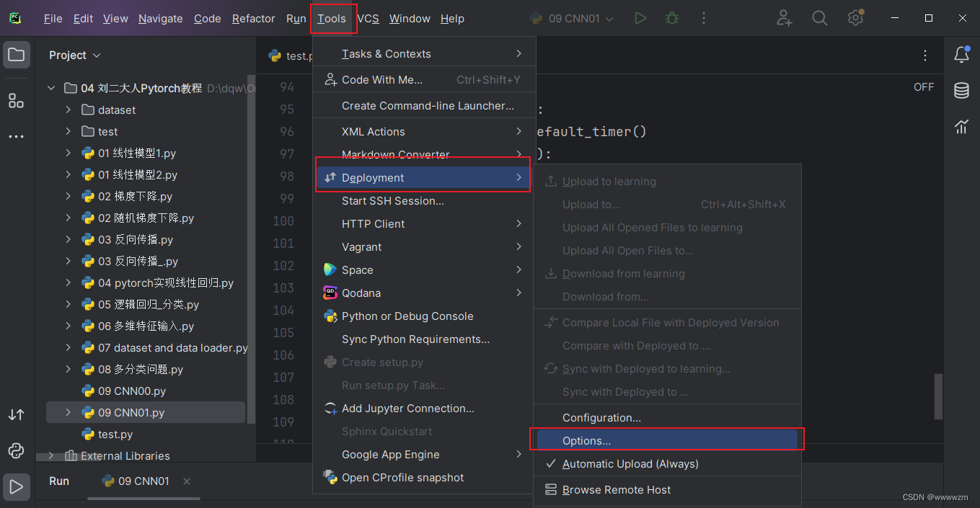Click OFF inspection widget in editor
The width and height of the screenshot is (980, 508).
(x=924, y=87)
